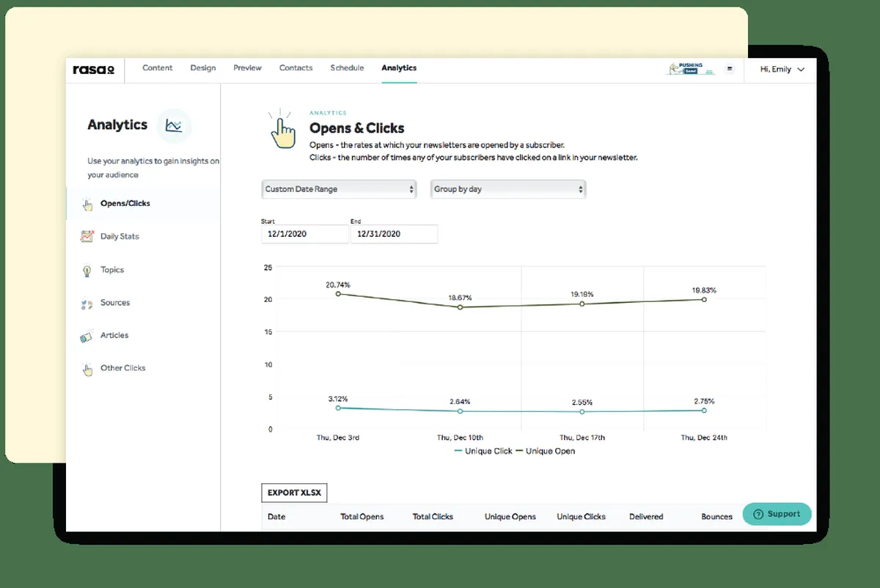The height and width of the screenshot is (588, 880).
Task: Click the Start date field 12/1/2020
Action: pyautogui.click(x=304, y=235)
